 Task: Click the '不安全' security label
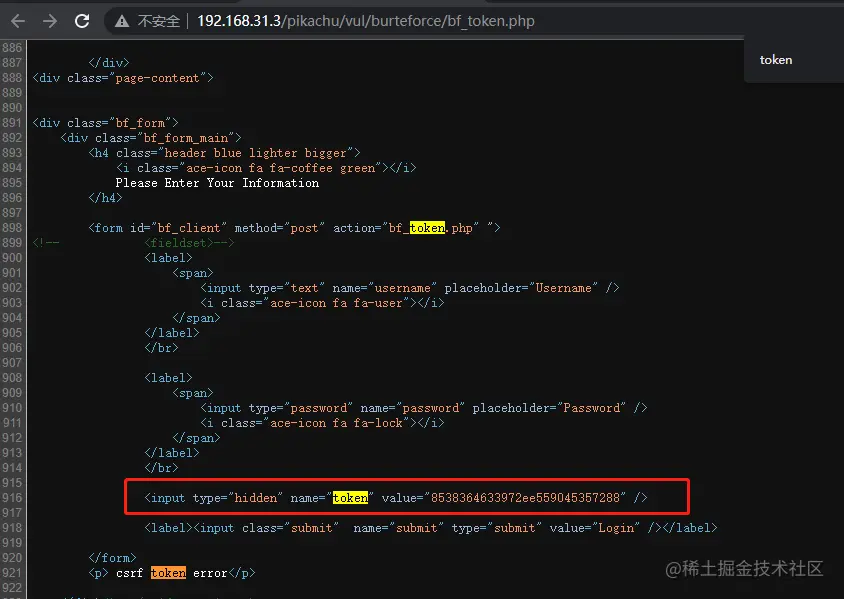158,21
